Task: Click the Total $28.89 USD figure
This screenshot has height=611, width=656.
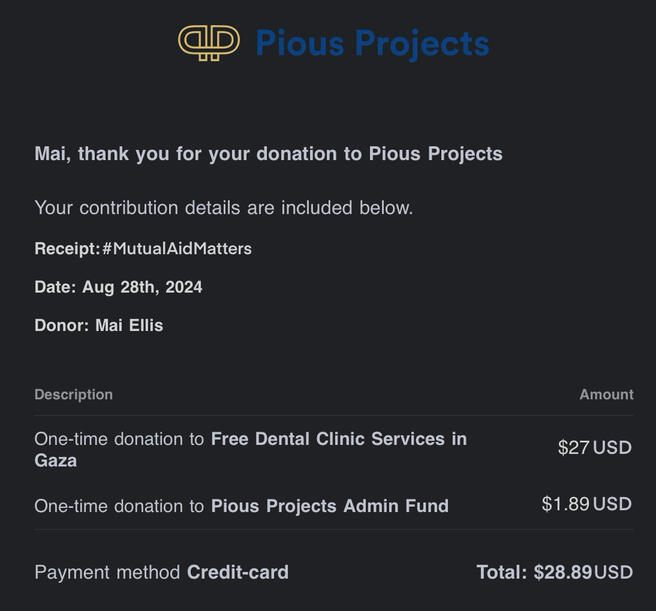Action: [x=554, y=573]
